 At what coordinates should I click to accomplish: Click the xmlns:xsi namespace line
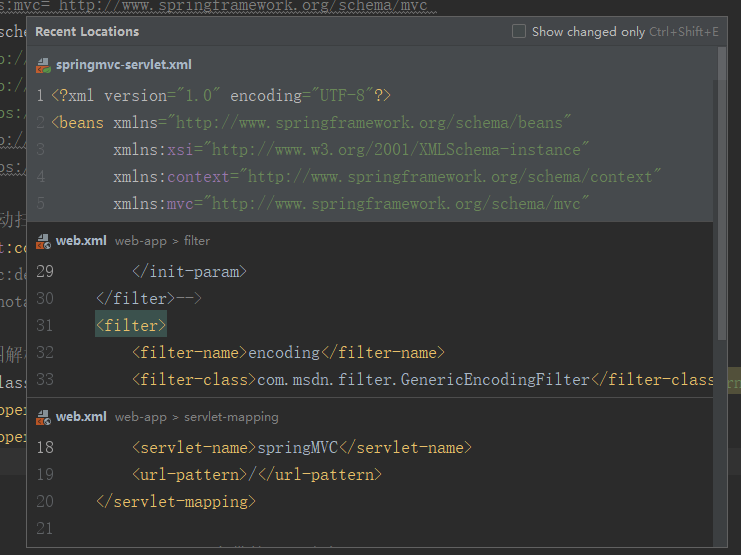(350, 150)
